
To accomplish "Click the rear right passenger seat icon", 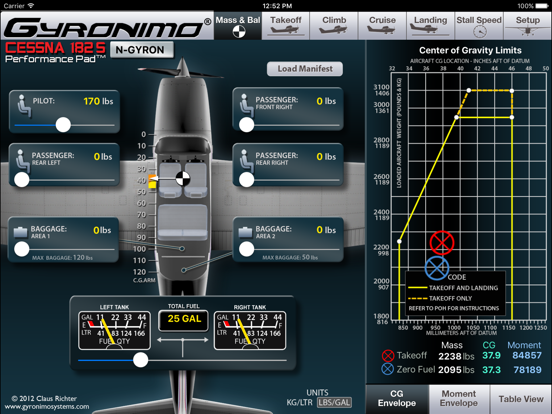I will coord(246,160).
